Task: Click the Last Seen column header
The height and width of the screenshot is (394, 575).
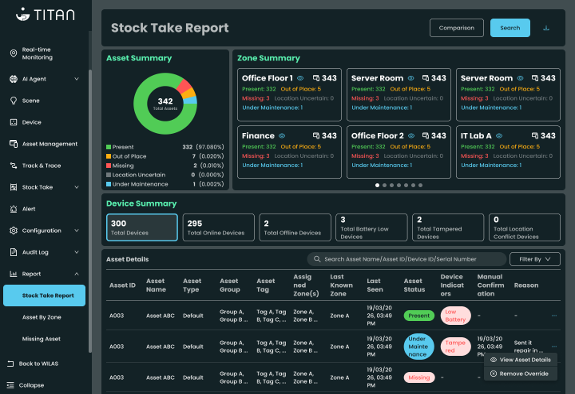Action: [x=375, y=285]
